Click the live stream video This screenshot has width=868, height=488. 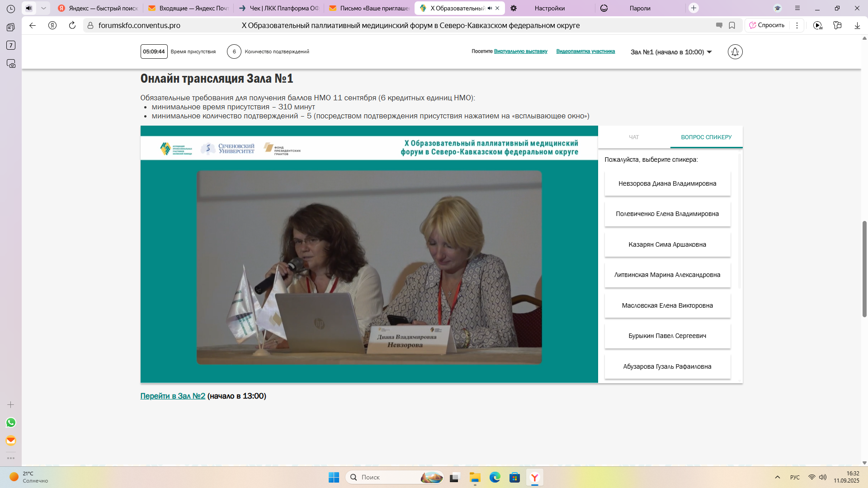click(369, 267)
